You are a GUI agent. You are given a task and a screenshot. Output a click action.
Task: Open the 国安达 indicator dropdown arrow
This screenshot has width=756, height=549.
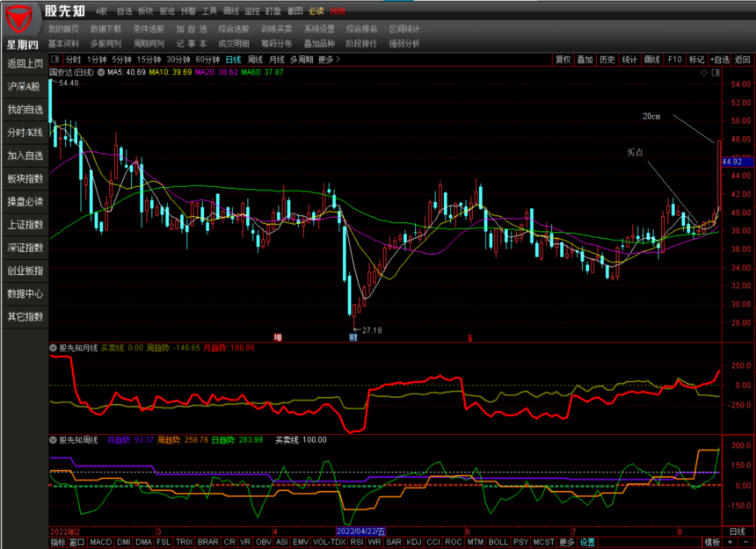[101, 73]
